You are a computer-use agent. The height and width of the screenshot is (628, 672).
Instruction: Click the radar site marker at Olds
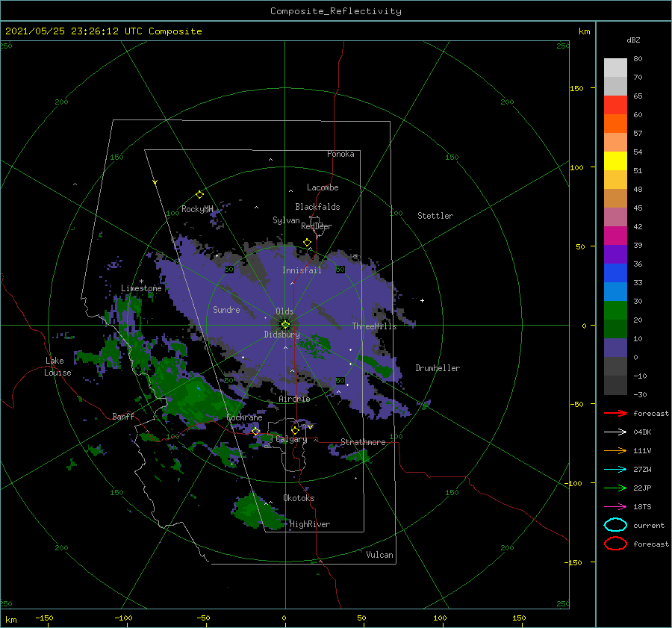pyautogui.click(x=285, y=325)
